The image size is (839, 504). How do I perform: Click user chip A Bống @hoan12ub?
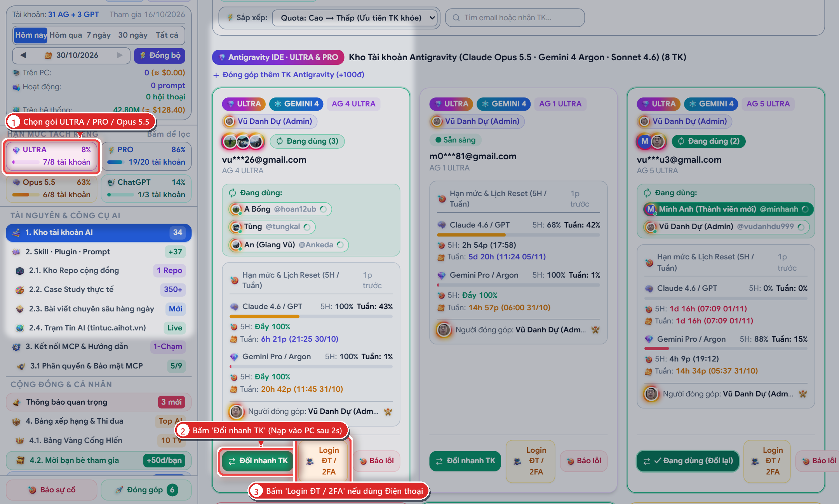pyautogui.click(x=280, y=209)
